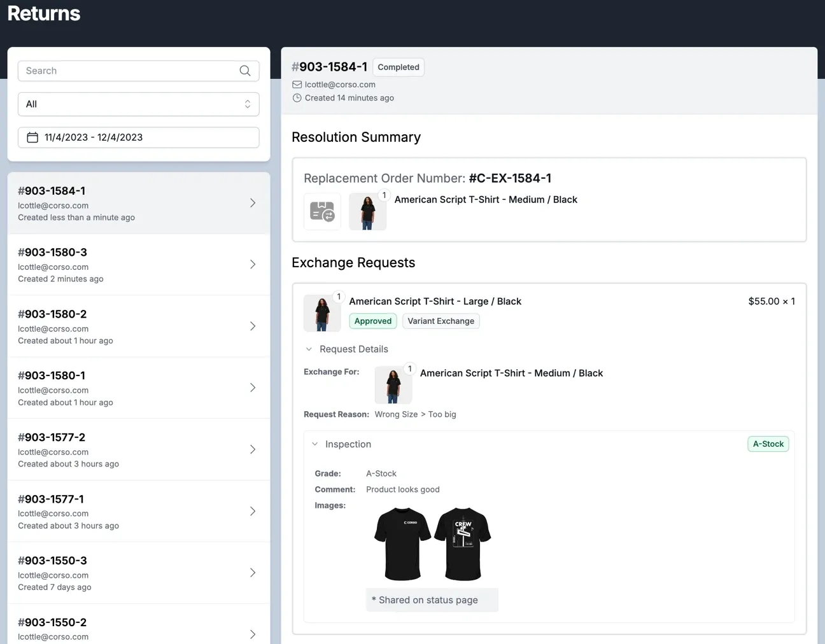Collapse the Request Details section

click(309, 349)
